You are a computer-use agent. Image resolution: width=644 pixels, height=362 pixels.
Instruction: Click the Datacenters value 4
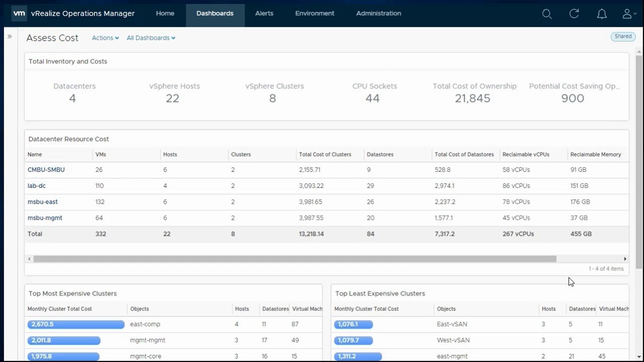tap(72, 99)
